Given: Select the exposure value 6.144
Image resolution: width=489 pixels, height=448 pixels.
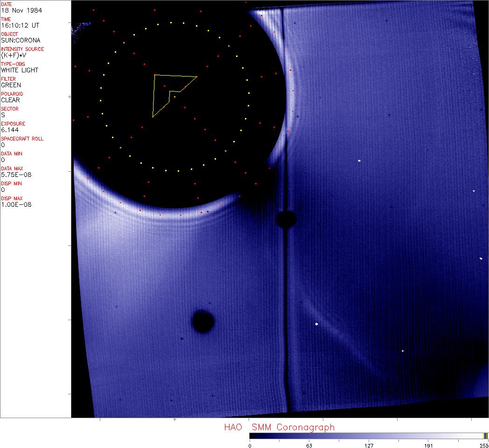Looking at the screenshot, I should 9,130.
